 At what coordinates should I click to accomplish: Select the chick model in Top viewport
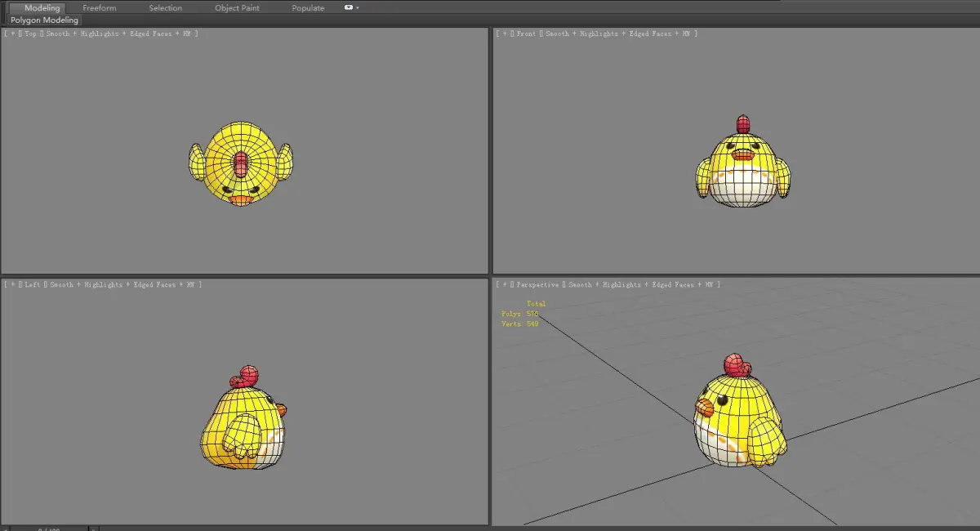[x=241, y=163]
